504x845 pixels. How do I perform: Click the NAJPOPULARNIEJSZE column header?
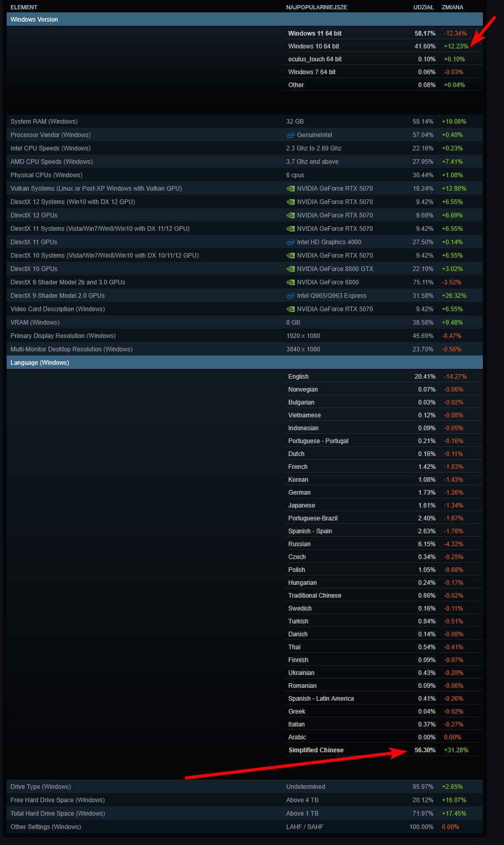(x=317, y=7)
